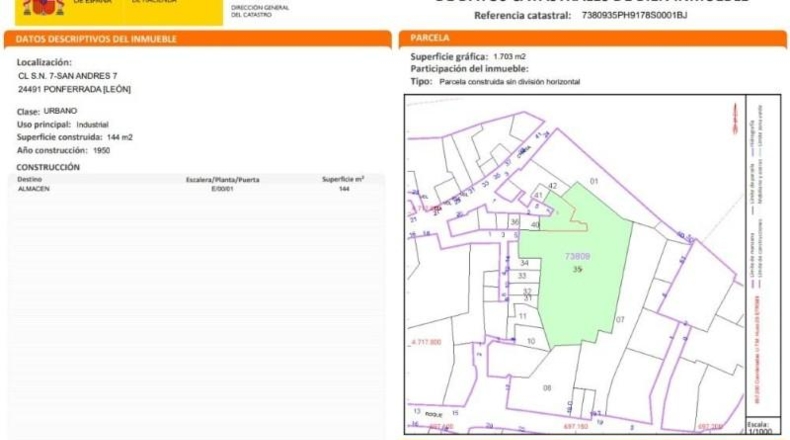
Task: Select the 'URBANO' class value
Action: (x=60, y=111)
